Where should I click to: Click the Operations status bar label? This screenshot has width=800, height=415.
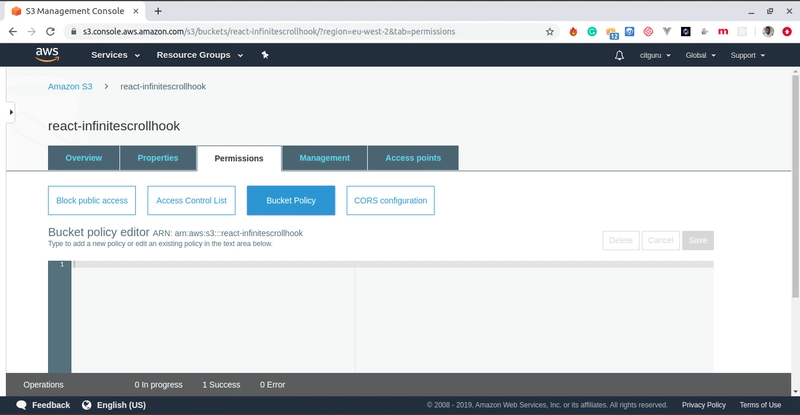(43, 384)
